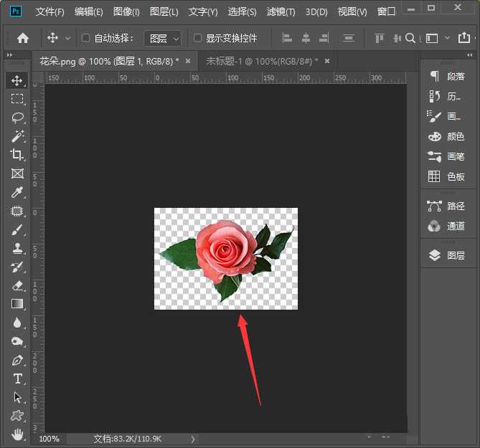Select the Lasso tool
The height and width of the screenshot is (448, 480).
pyautogui.click(x=17, y=118)
